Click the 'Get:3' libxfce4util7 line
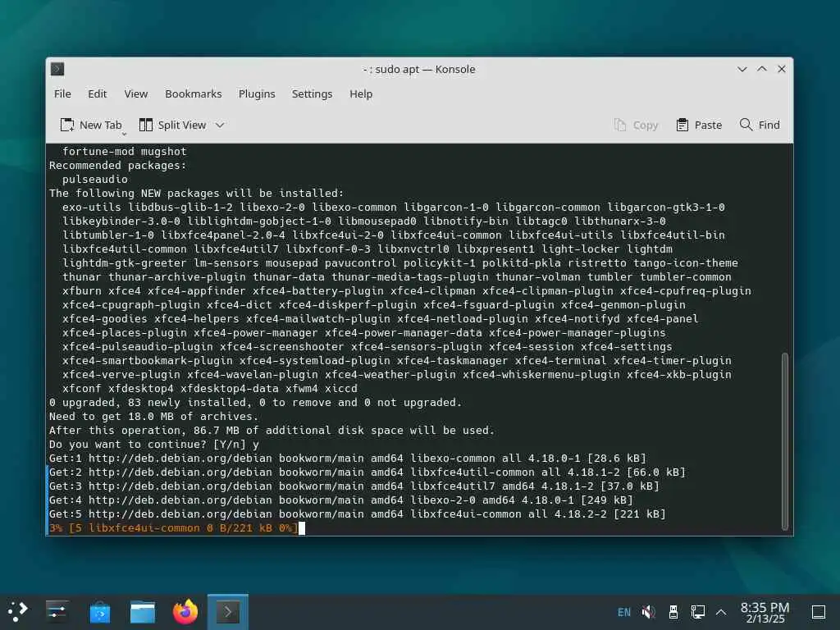Image resolution: width=840 pixels, height=630 pixels. pyautogui.click(x=354, y=486)
